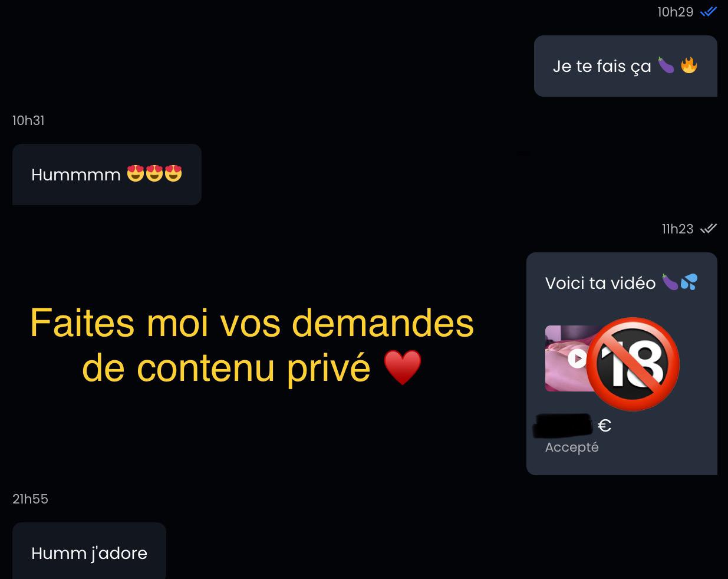This screenshot has height=579, width=728.
Task: Click the 10h31 timestamp
Action: point(28,120)
